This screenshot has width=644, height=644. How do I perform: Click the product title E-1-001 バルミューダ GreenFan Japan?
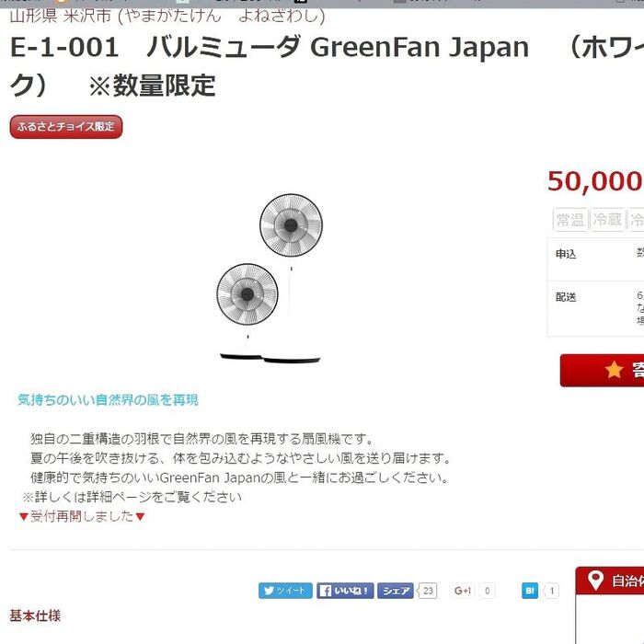pyautogui.click(x=269, y=47)
